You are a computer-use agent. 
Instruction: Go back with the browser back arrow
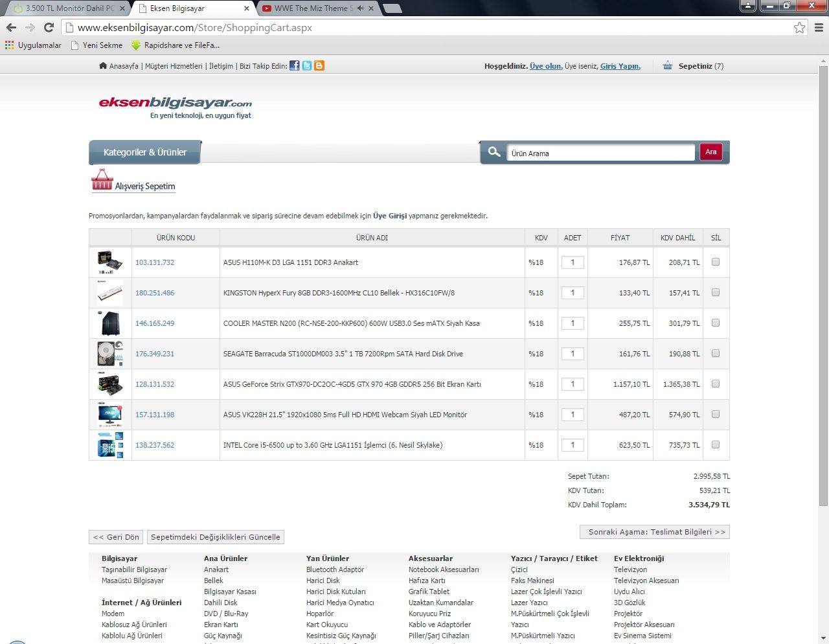pyautogui.click(x=11, y=27)
